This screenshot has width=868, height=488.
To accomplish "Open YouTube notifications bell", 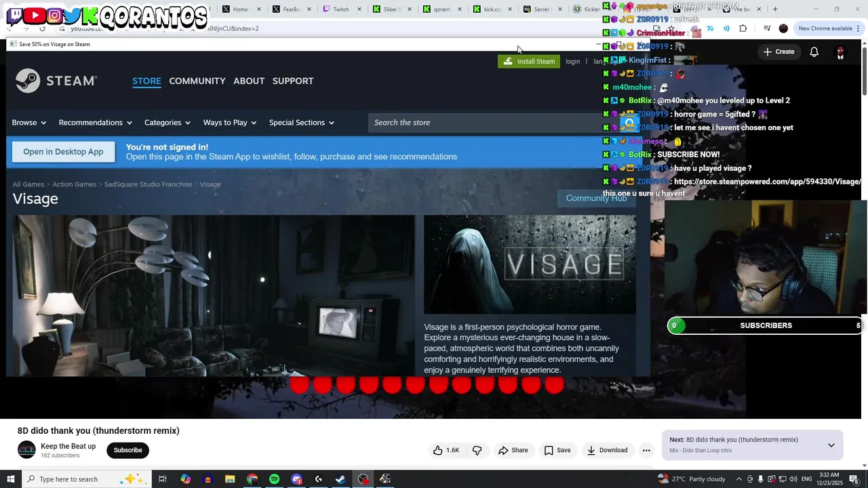I will tap(814, 52).
